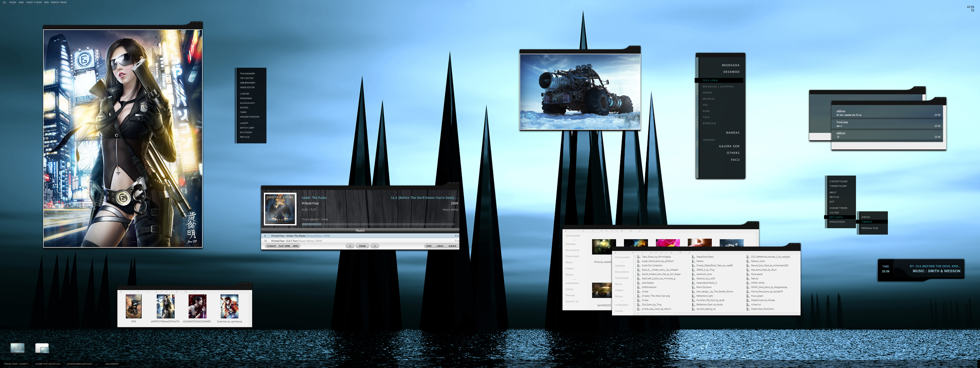The width and height of the screenshot is (980, 368).
Task: Collapse the DESKMOD contact group
Action: pyautogui.click(x=731, y=72)
